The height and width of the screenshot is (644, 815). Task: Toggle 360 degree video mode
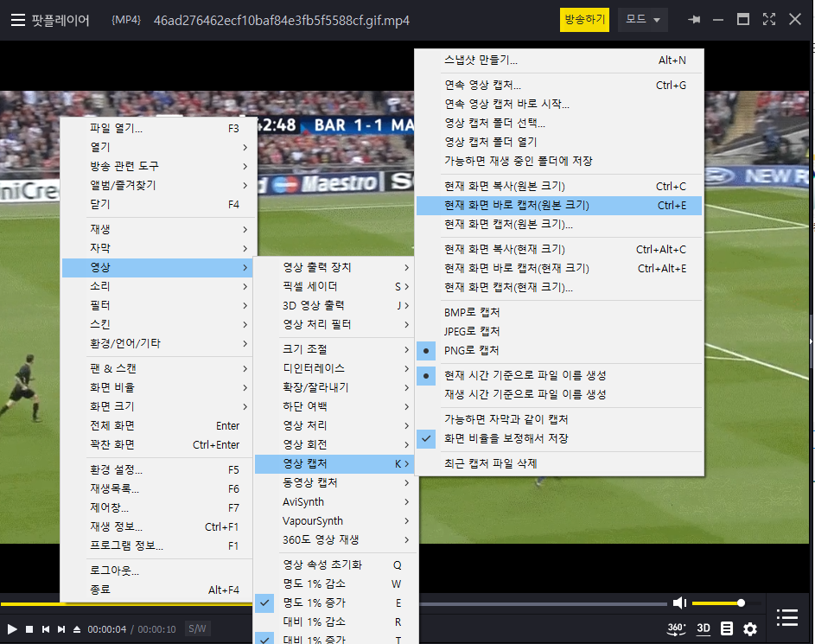tap(676, 628)
